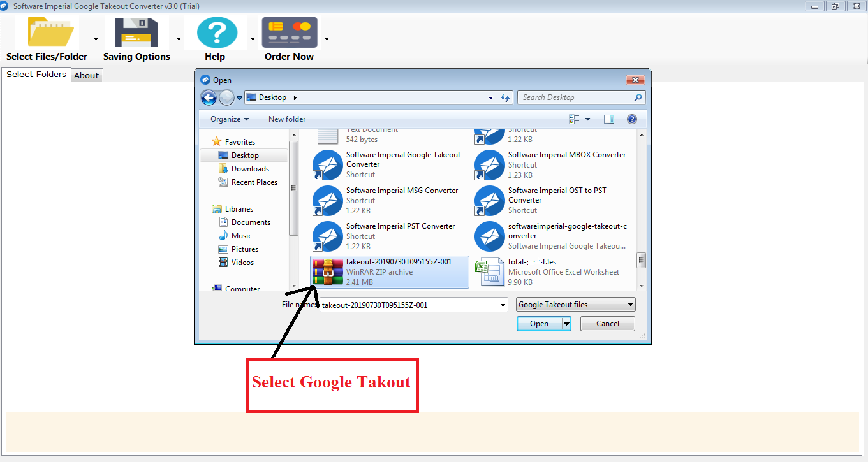Click the search magnifier icon
The width and height of the screenshot is (868, 462).
pos(638,97)
